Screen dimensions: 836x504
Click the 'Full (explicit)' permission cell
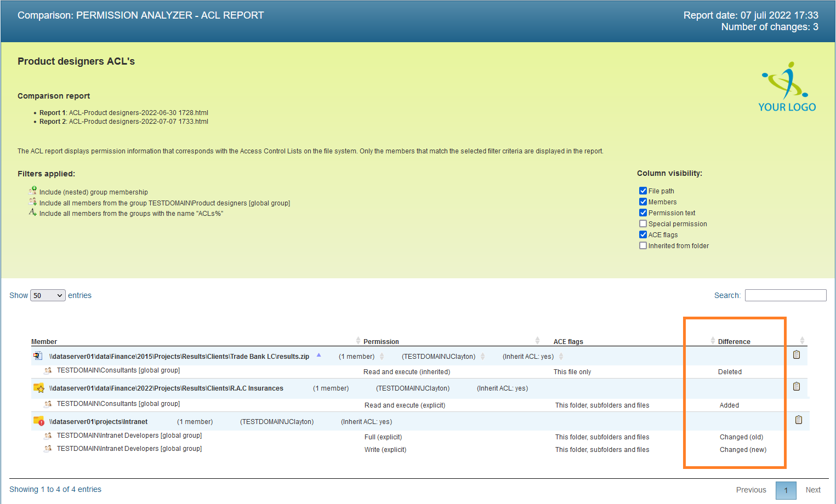pyautogui.click(x=383, y=437)
